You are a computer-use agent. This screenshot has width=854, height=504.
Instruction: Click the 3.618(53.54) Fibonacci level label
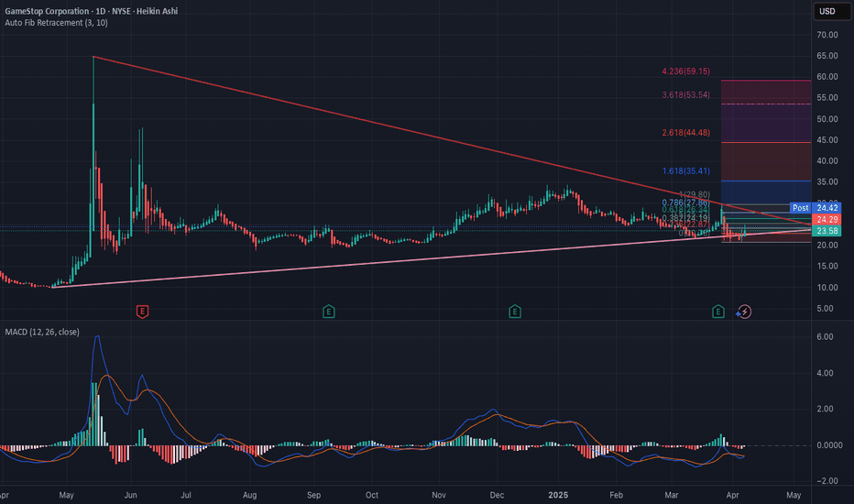[x=685, y=94]
